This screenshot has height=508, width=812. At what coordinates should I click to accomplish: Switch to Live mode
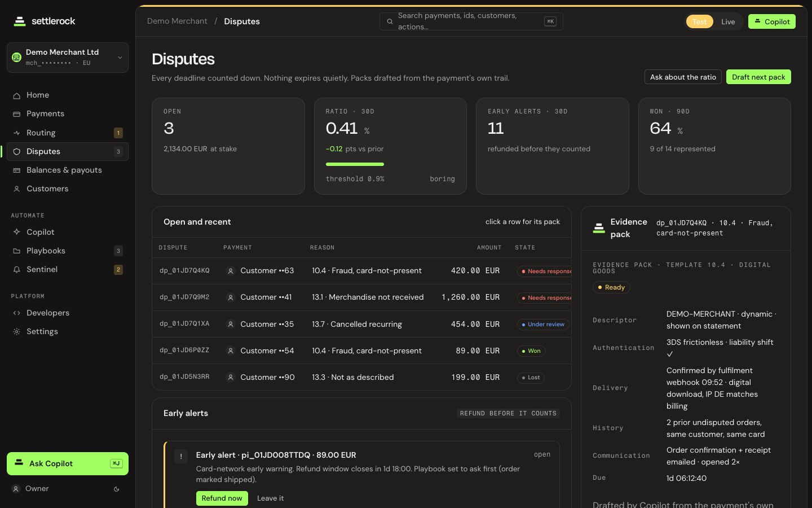728,22
